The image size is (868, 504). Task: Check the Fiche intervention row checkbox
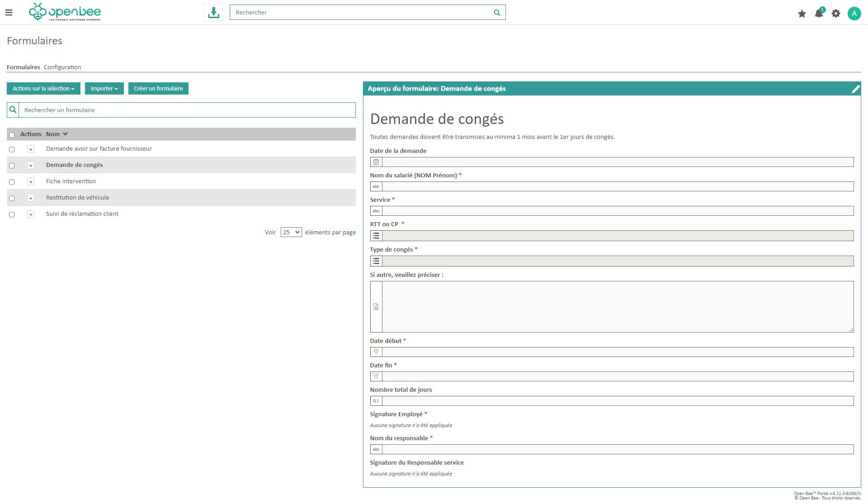click(12, 181)
